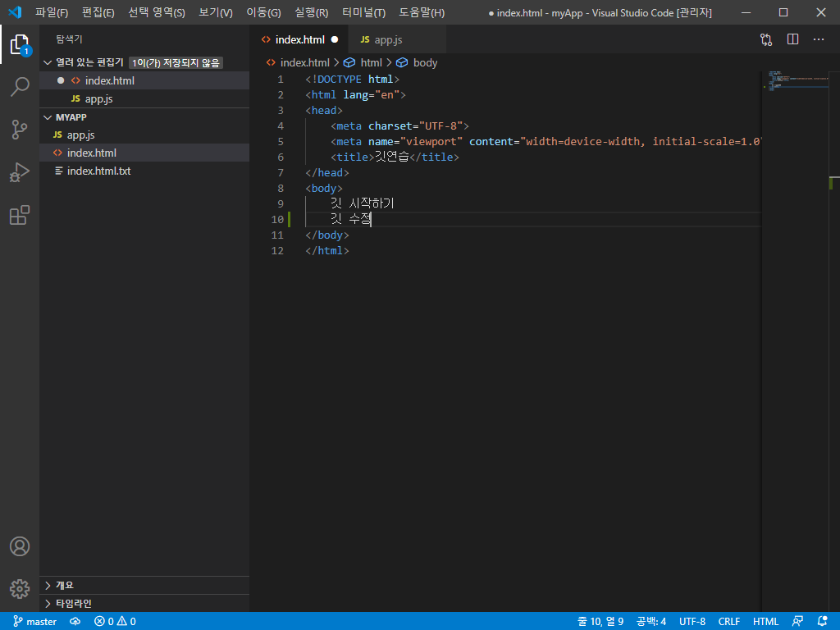
Task: Click the Publish Changes cloud icon
Action: tap(75, 622)
